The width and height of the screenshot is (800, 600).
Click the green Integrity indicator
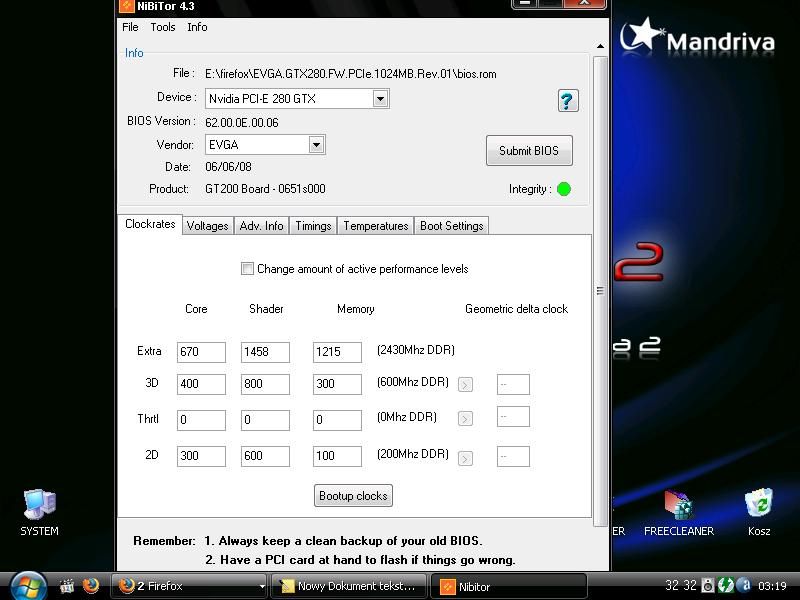564,189
